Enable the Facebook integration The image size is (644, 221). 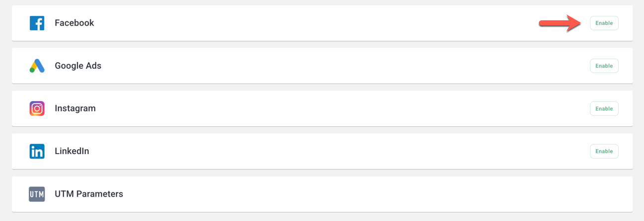tap(604, 23)
